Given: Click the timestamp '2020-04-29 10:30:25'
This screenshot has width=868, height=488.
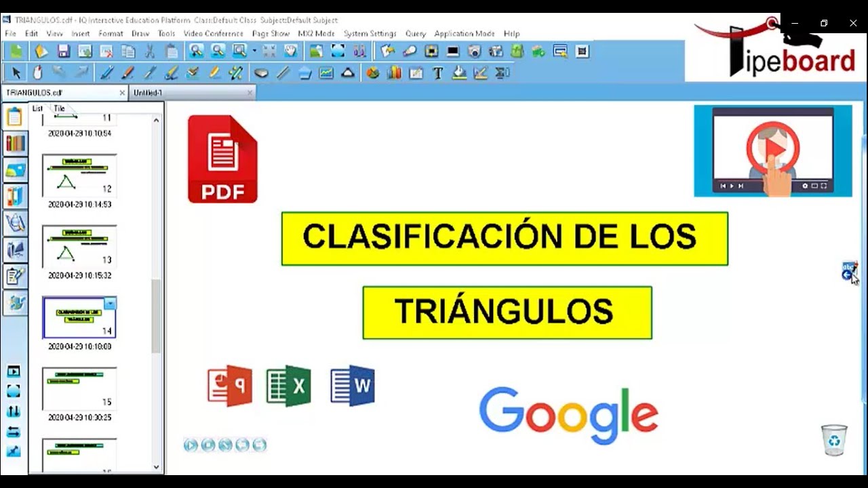Looking at the screenshot, I should (79, 418).
